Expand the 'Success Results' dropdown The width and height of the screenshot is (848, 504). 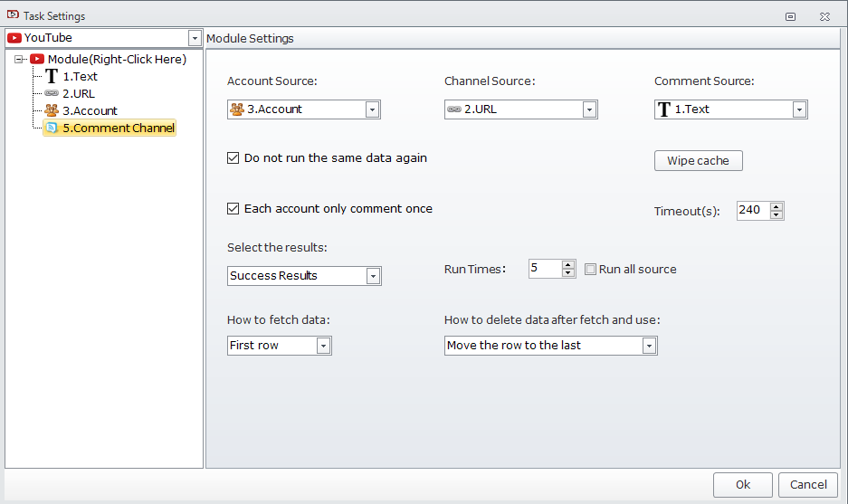click(x=373, y=276)
